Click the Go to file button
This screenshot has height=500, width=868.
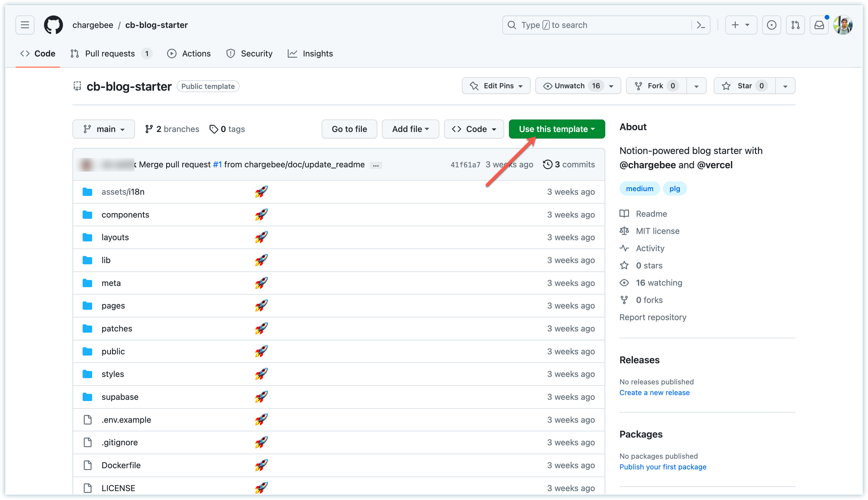[349, 129]
